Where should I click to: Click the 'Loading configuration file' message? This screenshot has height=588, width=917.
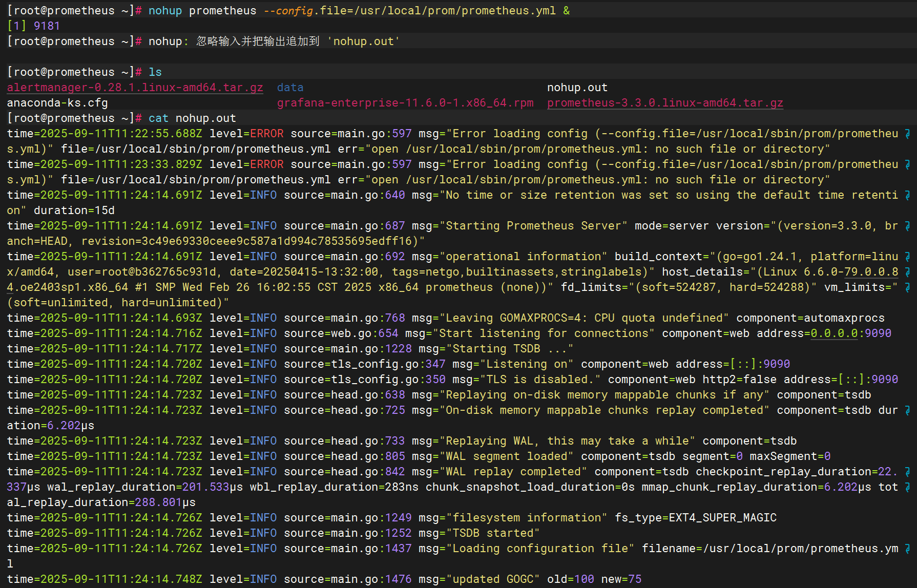click(540, 549)
